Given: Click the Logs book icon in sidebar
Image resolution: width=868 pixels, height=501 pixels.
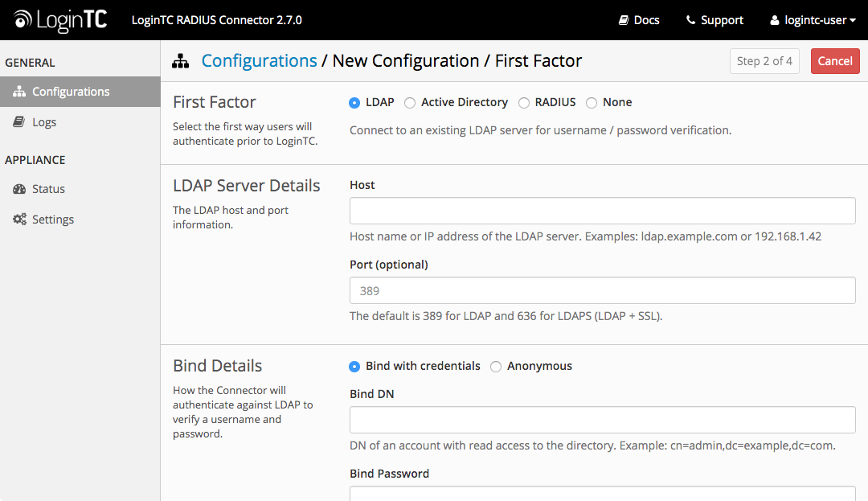Looking at the screenshot, I should tap(18, 121).
